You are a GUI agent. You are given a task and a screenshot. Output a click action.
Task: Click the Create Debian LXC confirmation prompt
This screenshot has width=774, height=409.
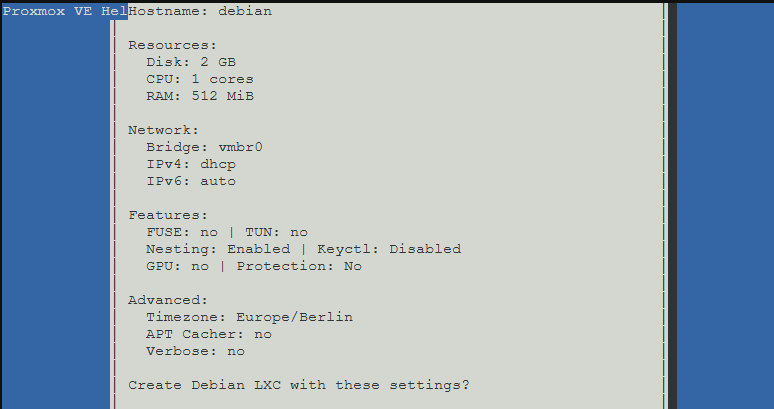[x=299, y=385]
